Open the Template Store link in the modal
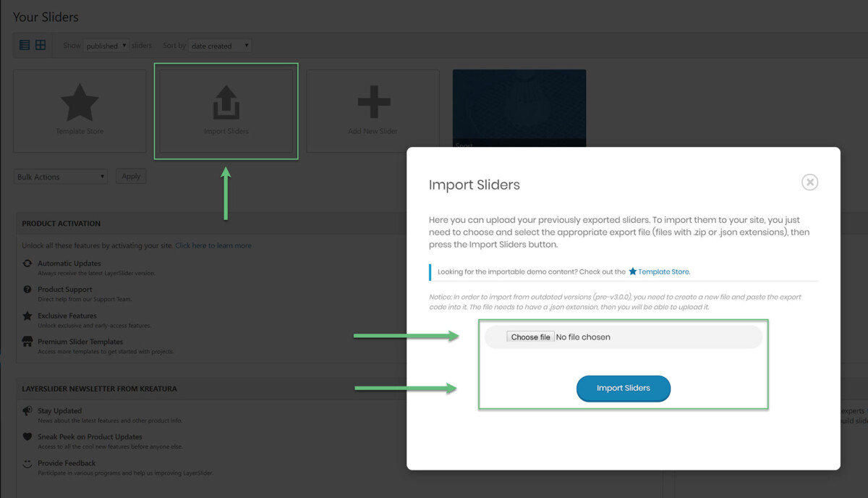The width and height of the screenshot is (868, 498). coord(663,271)
